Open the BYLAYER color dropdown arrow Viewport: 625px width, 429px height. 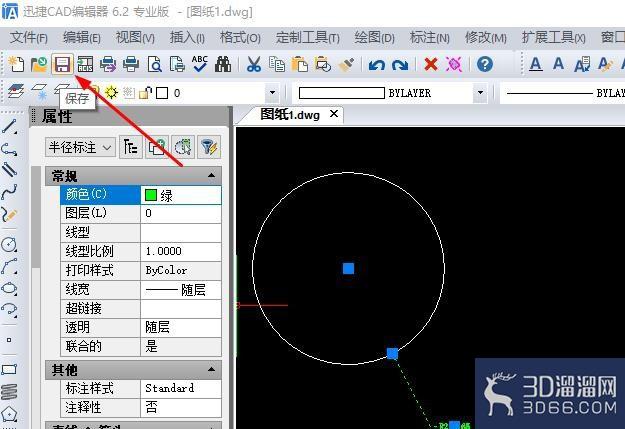click(480, 93)
